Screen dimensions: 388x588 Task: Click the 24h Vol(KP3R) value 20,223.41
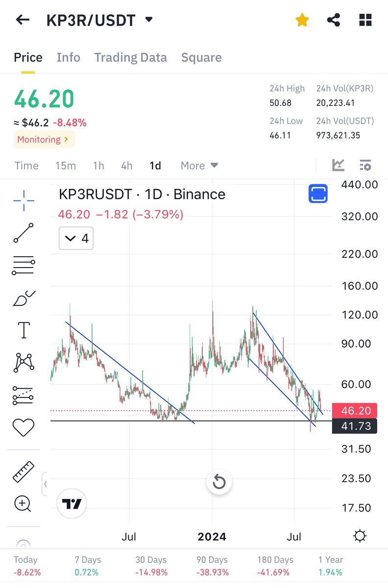point(336,103)
